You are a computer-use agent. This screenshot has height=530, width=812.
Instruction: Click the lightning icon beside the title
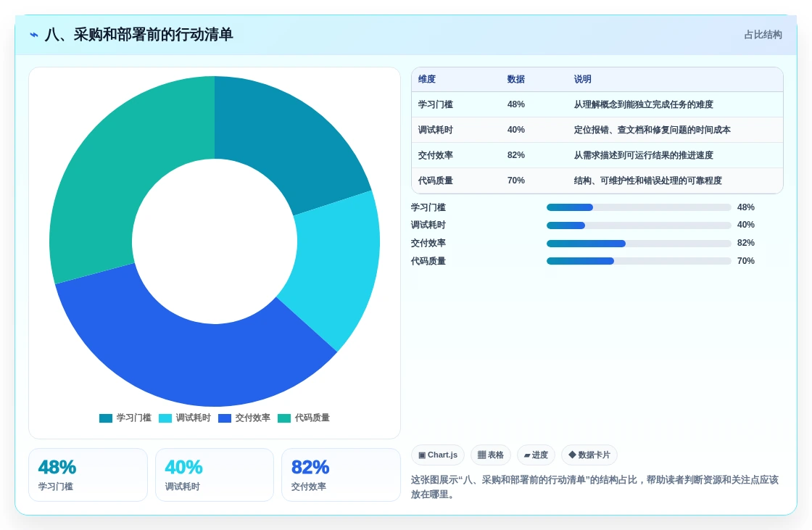click(34, 35)
